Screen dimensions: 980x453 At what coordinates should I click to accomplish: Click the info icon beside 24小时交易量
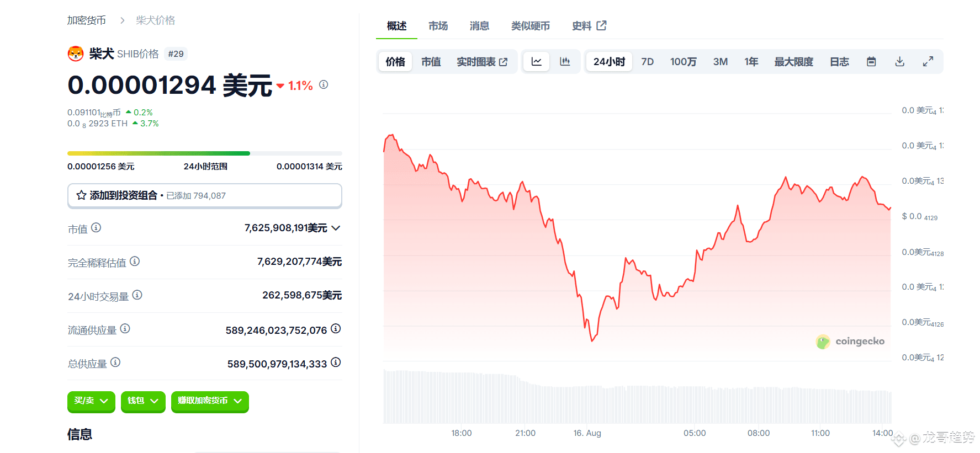point(137,295)
